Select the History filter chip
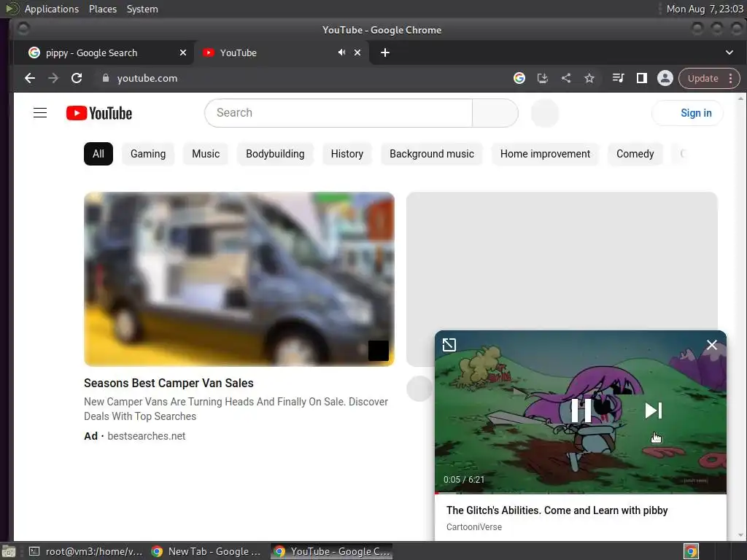The image size is (747, 560). (347, 154)
